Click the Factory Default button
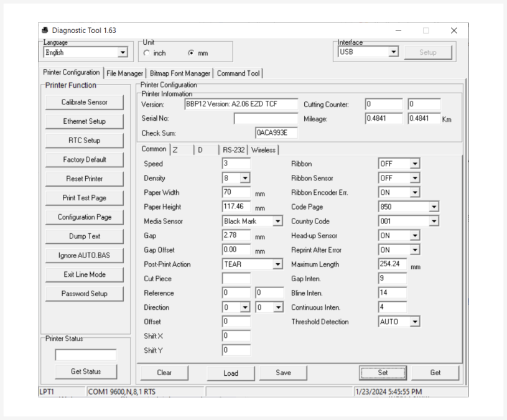507x420 pixels. [85, 160]
